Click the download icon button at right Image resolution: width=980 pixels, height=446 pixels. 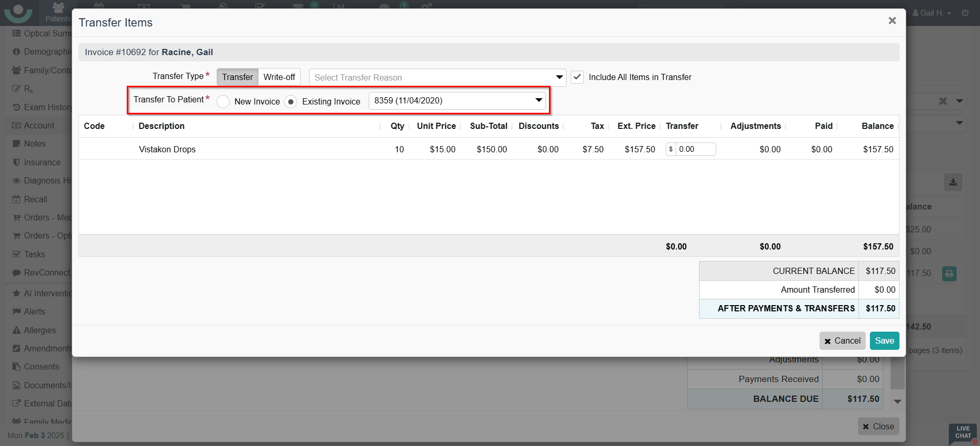point(952,182)
